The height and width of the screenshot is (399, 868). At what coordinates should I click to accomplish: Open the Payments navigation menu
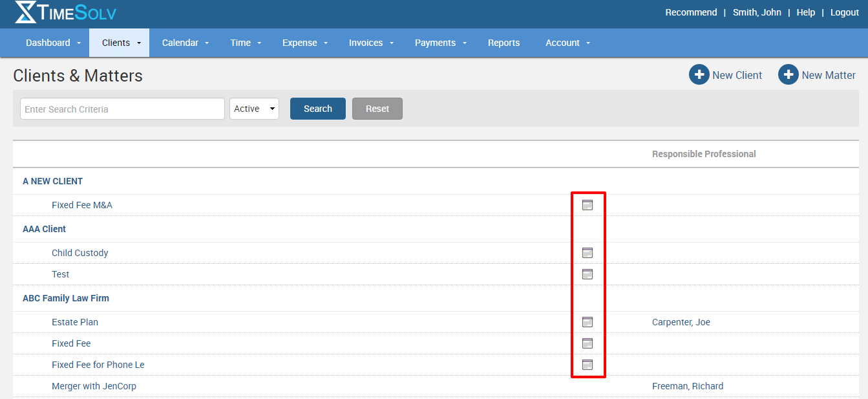[440, 43]
